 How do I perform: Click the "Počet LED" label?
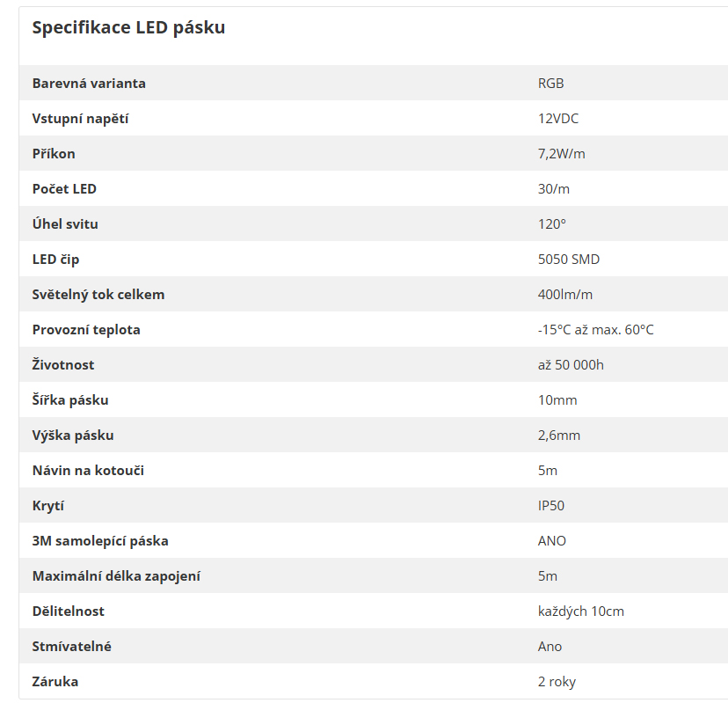64,189
